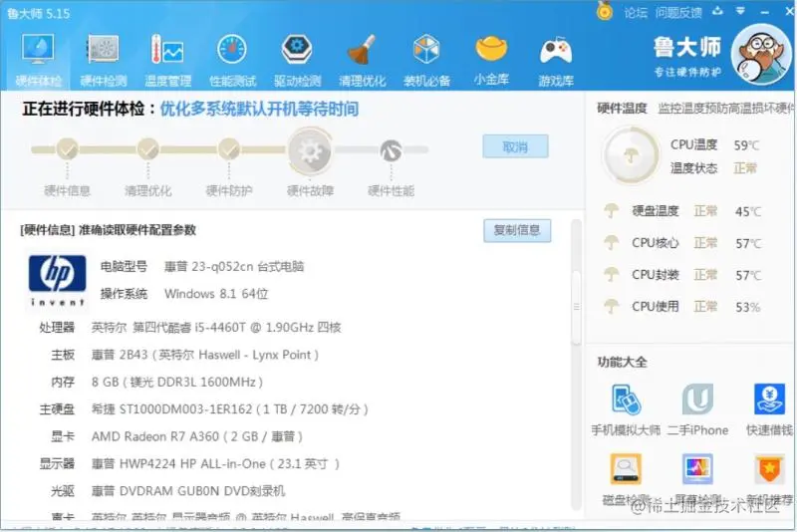Open 问题反馈 feedback link
Screen dimensions: 797x532
[x=678, y=13]
